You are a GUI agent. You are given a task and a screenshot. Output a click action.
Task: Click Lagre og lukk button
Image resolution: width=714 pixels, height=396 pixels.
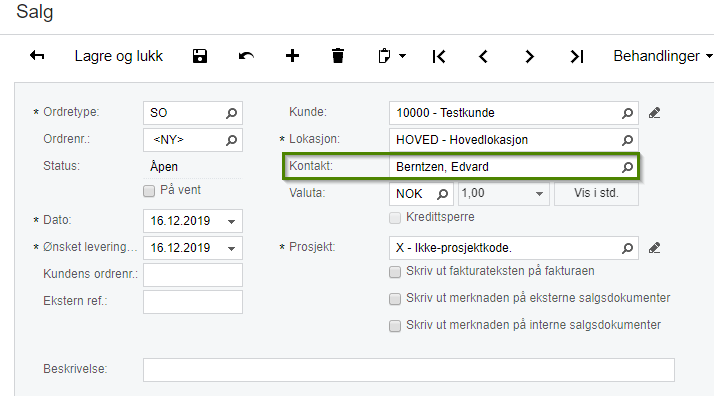118,56
